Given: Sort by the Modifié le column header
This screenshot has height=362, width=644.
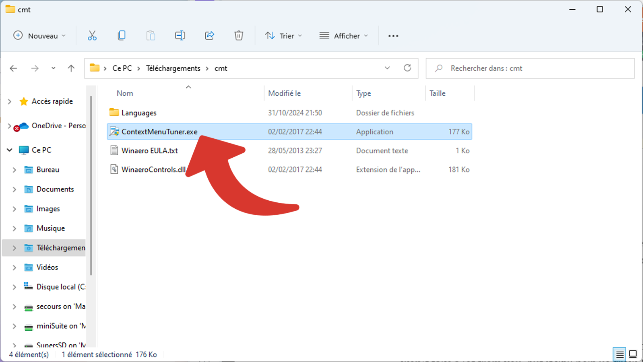Looking at the screenshot, I should click(x=284, y=93).
